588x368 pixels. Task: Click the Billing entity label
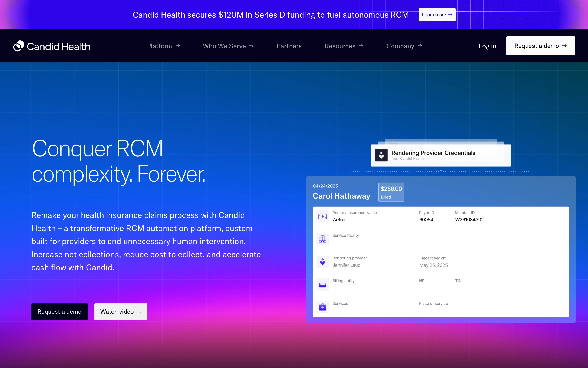[x=343, y=281]
